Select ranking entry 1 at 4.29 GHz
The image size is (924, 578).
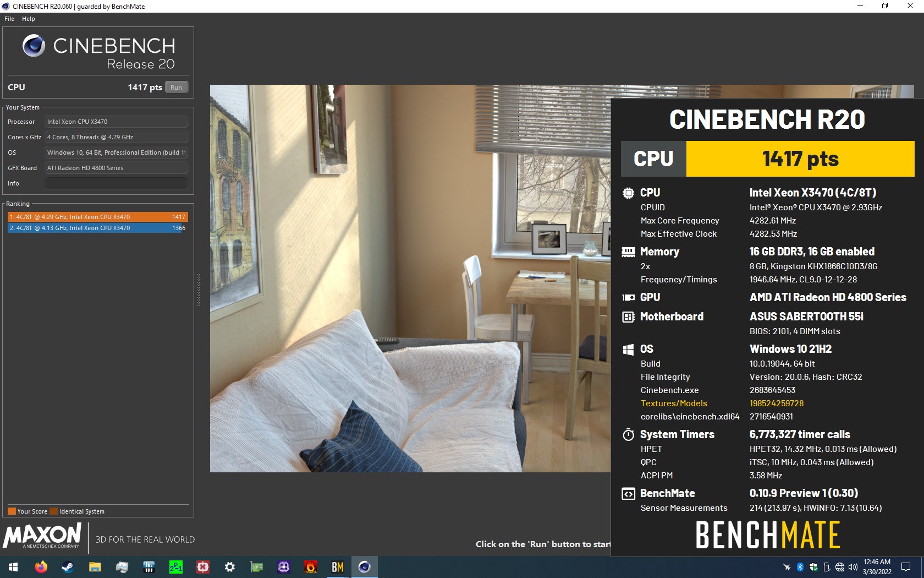tap(97, 217)
